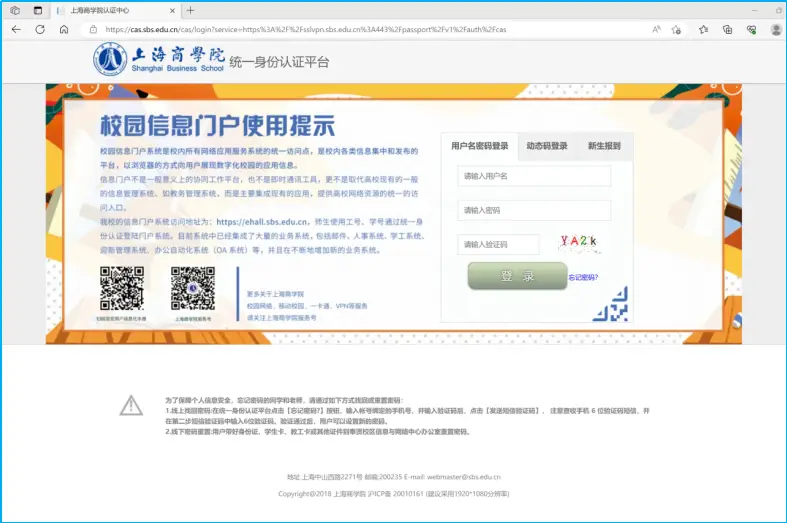Switch to the 动态码登录 tab
Viewport: 787px width, 523px height.
[547, 146]
